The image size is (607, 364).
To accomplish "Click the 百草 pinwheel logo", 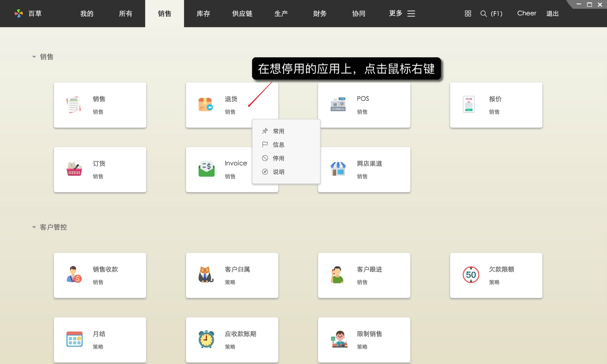I will [19, 13].
